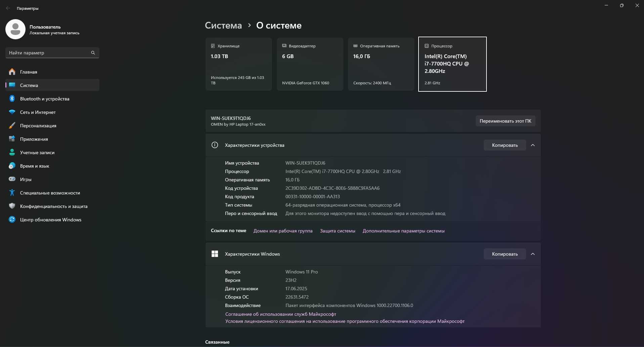Image resolution: width=644 pixels, height=347 pixels.
Task: Click the product code 00331-10000-00001-AA313
Action: (x=312, y=197)
